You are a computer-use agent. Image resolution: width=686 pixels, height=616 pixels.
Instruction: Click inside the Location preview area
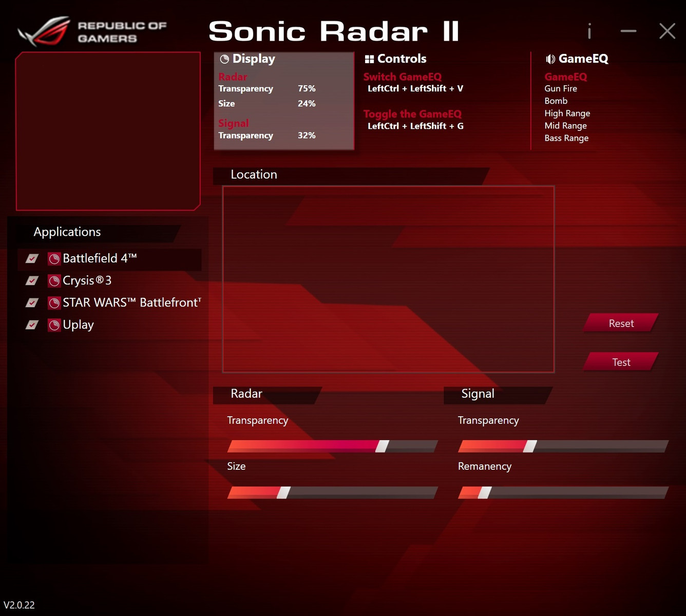tap(388, 279)
